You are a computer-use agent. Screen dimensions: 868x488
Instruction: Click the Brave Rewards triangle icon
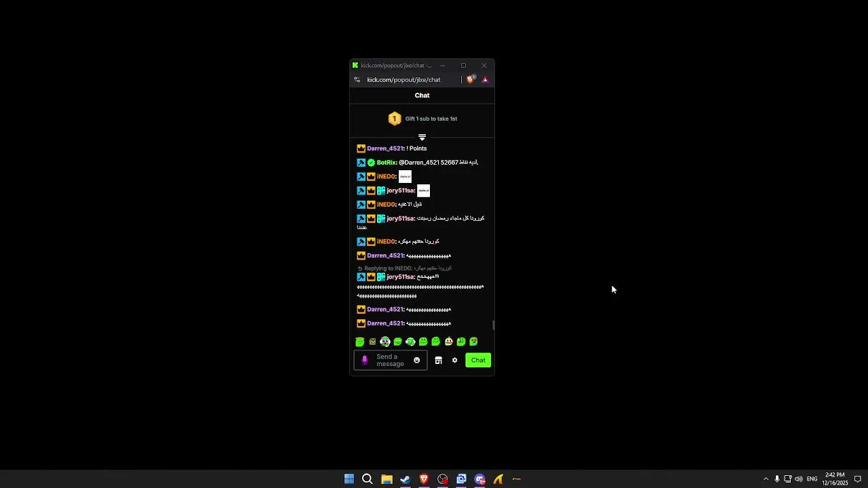point(485,80)
